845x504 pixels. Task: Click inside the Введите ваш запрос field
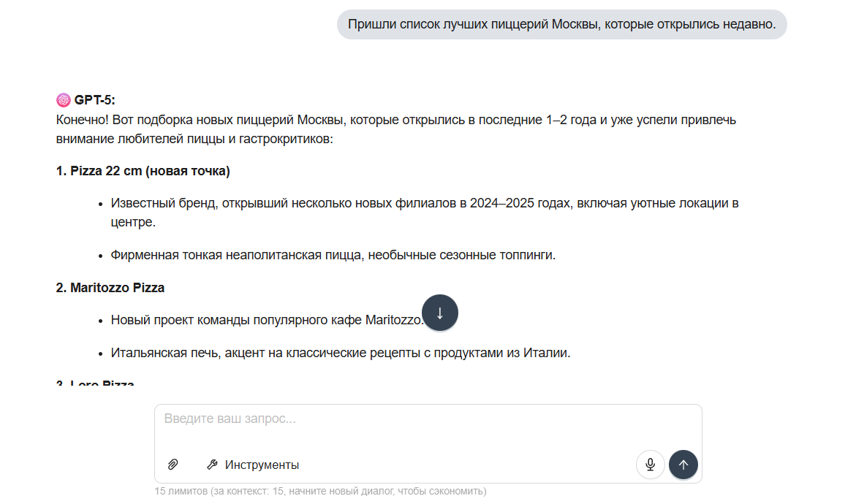428,418
